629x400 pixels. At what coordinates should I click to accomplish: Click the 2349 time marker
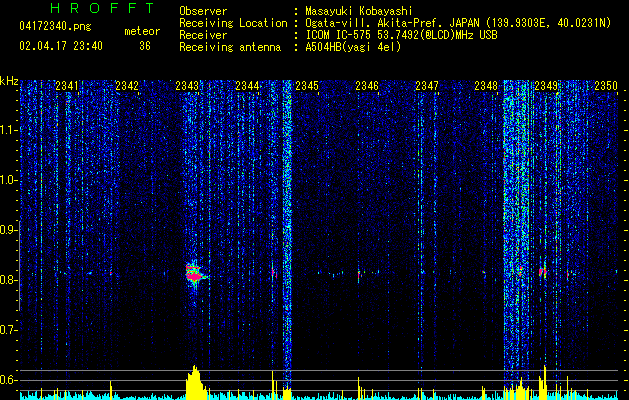pyautogui.click(x=546, y=85)
